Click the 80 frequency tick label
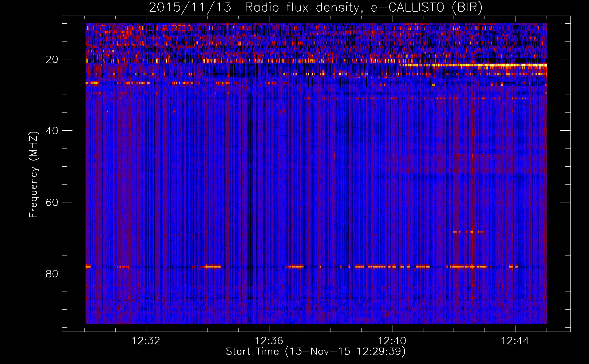This screenshot has width=589, height=364. 52,274
